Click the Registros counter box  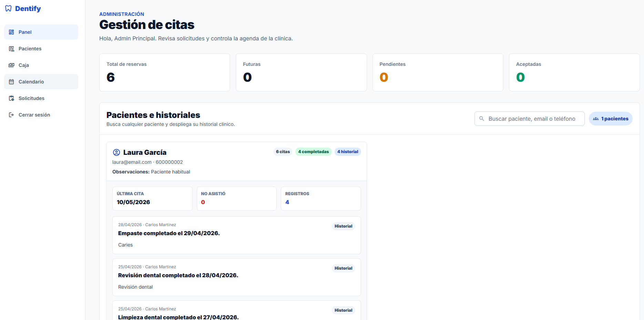click(321, 199)
